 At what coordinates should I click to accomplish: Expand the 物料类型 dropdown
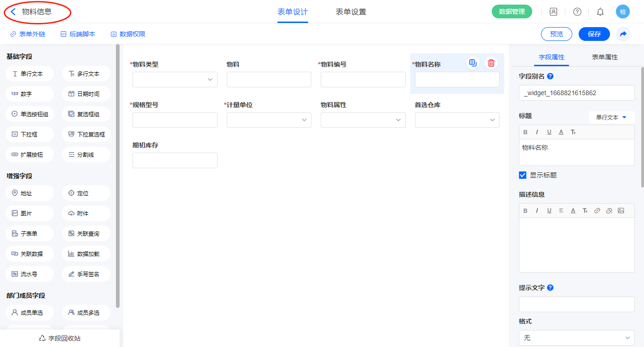pos(175,80)
